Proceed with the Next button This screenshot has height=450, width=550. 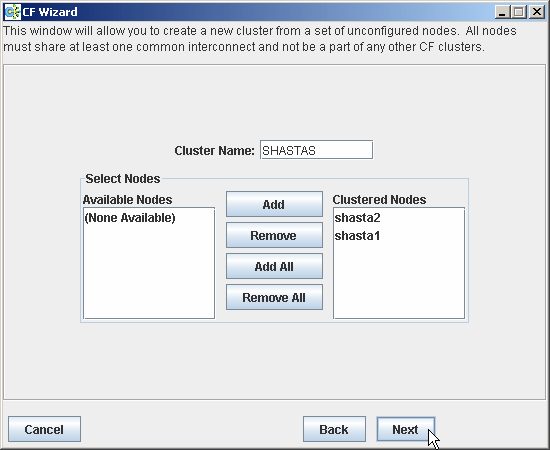[x=406, y=429]
